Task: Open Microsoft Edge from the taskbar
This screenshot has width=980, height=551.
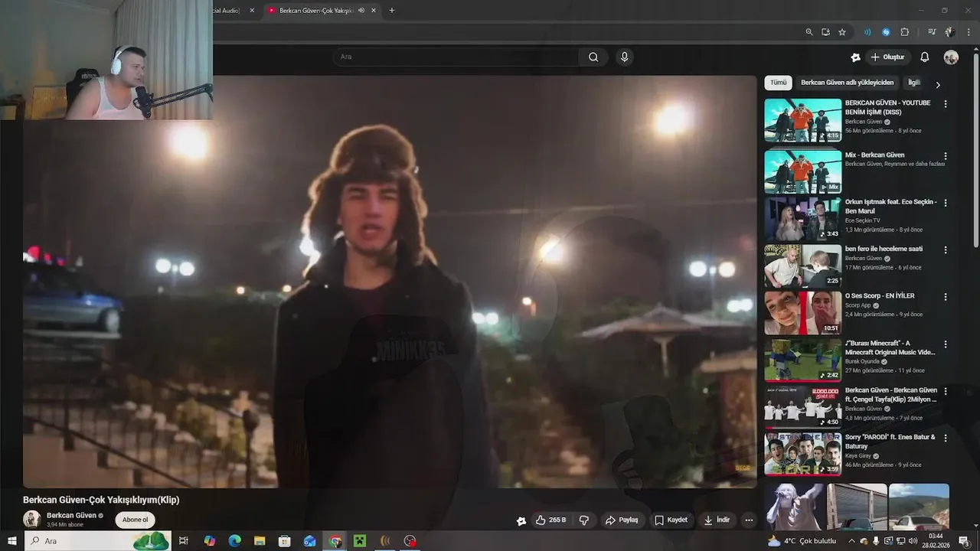Action: (235, 541)
